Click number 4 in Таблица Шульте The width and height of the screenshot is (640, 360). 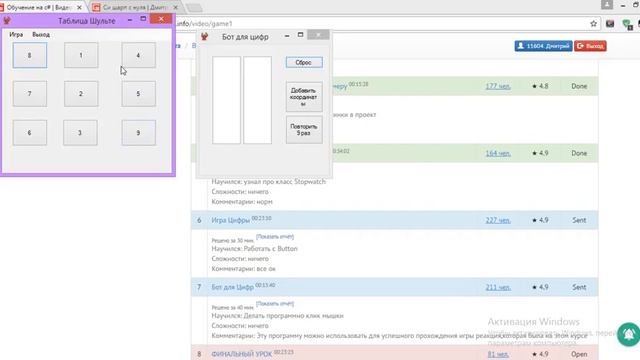pyautogui.click(x=138, y=55)
